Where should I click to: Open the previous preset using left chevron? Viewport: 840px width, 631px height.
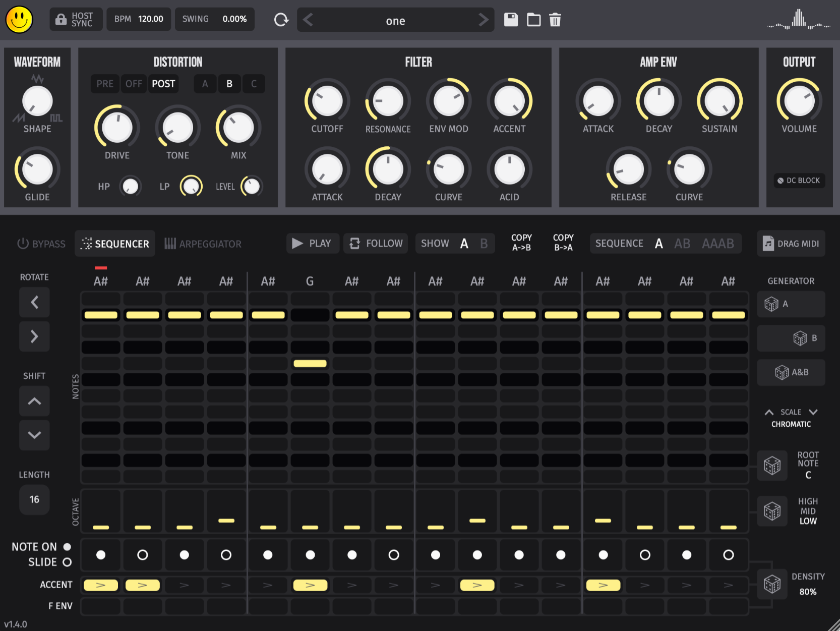click(308, 20)
